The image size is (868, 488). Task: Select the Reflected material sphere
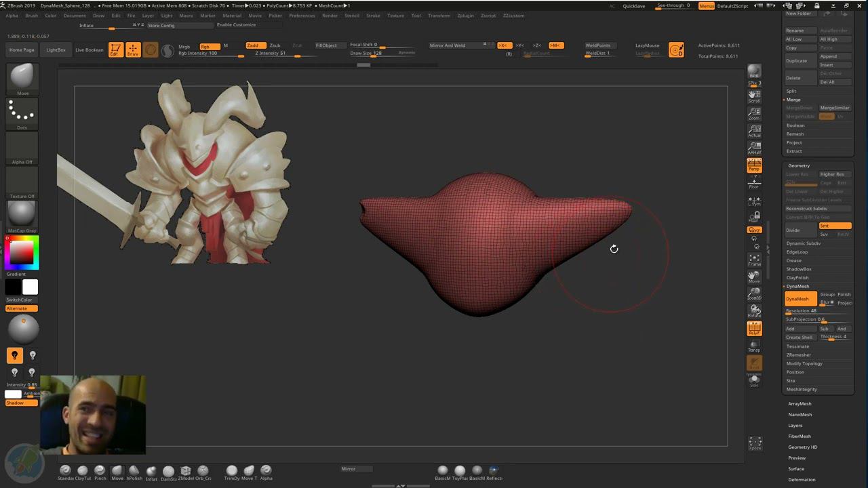tap(494, 470)
